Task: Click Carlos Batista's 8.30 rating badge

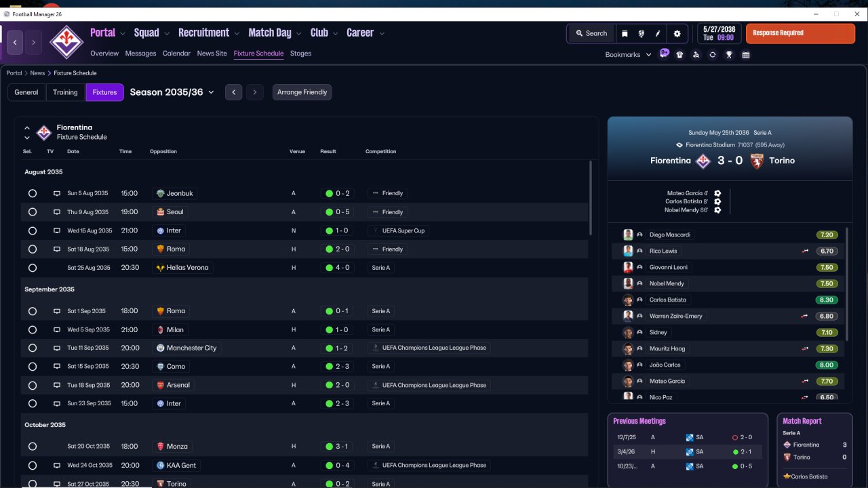Action: pyautogui.click(x=827, y=300)
